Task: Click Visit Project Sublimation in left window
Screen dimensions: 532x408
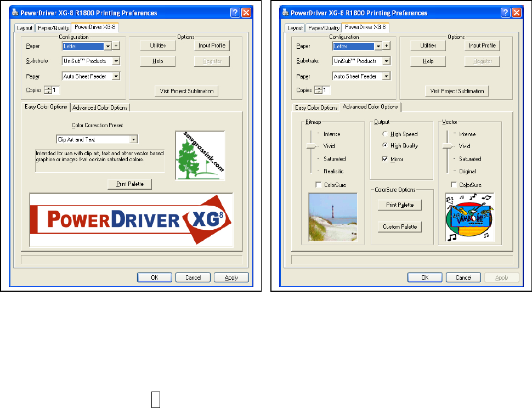Action: tap(186, 91)
